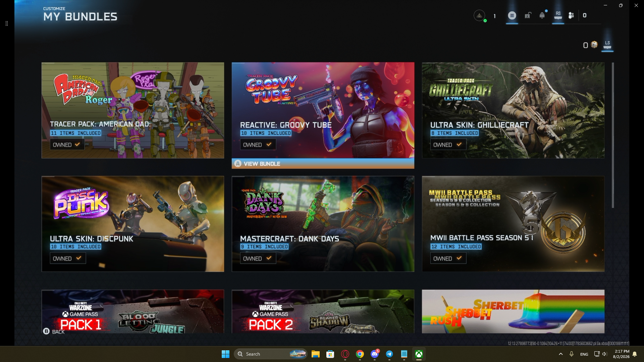The image size is (644, 362).
Task: Click '10 ITEMS INCLUDED' on Groovy Tube
Action: coord(266,133)
